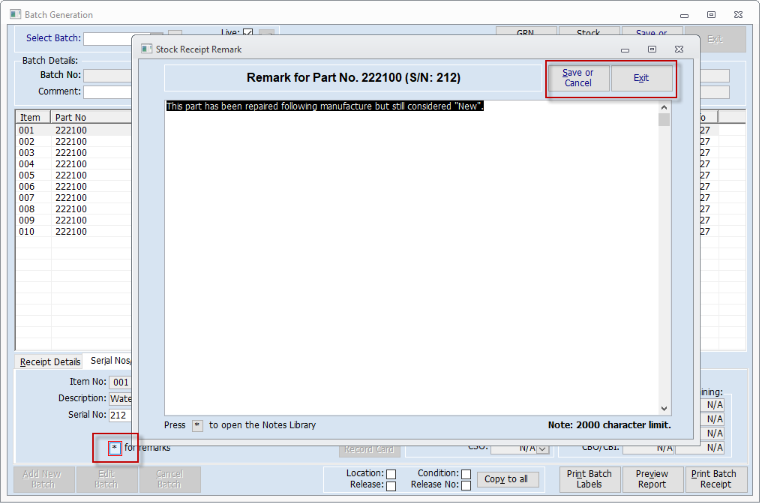
Task: Click Preview Report button
Action: (x=652, y=479)
